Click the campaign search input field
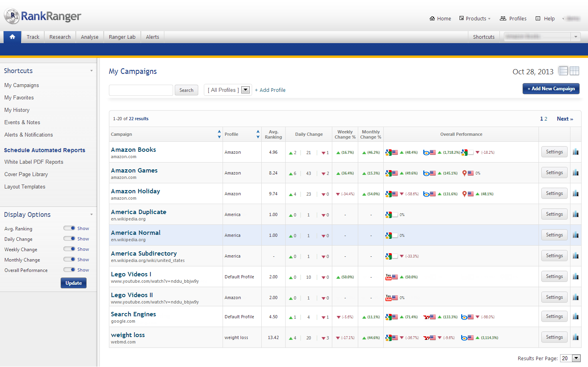588x367 pixels. [x=141, y=90]
